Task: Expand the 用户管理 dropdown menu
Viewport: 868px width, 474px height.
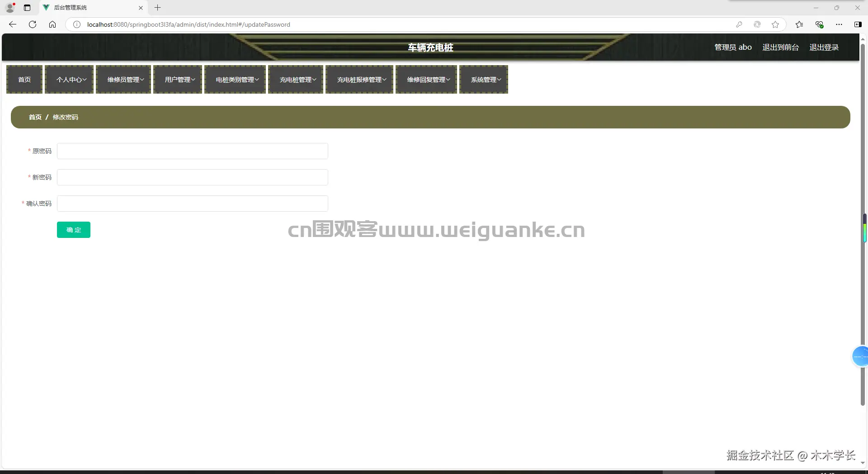Action: pyautogui.click(x=178, y=80)
